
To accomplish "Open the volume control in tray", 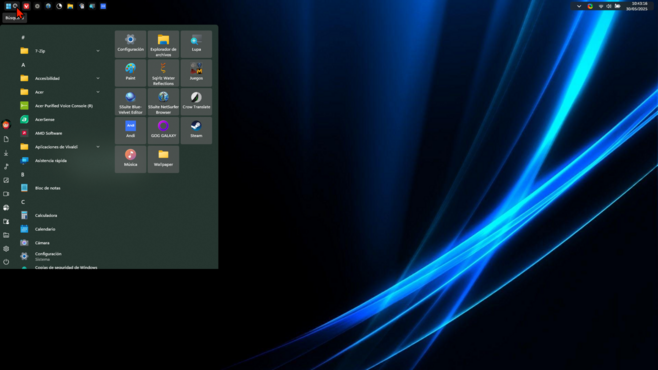I will click(609, 6).
